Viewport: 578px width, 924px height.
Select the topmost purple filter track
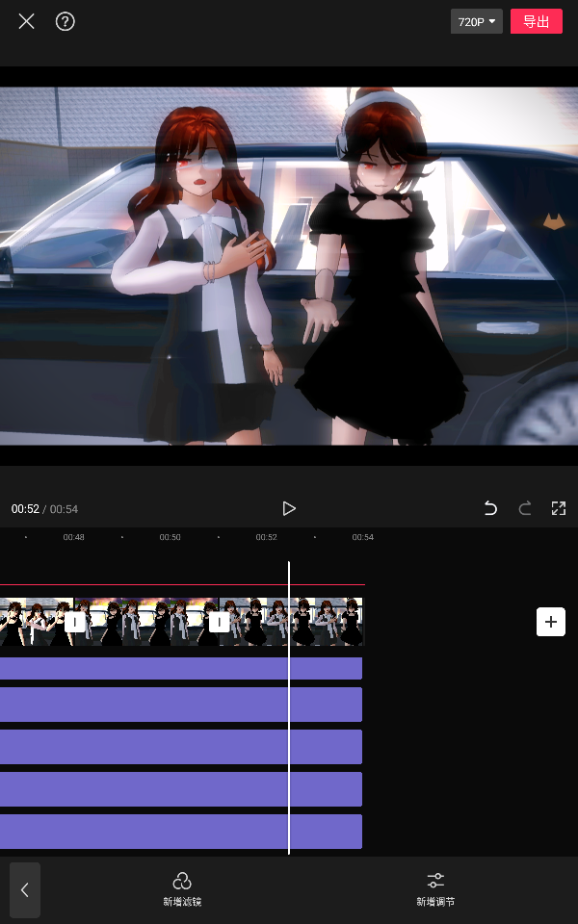tap(181, 668)
